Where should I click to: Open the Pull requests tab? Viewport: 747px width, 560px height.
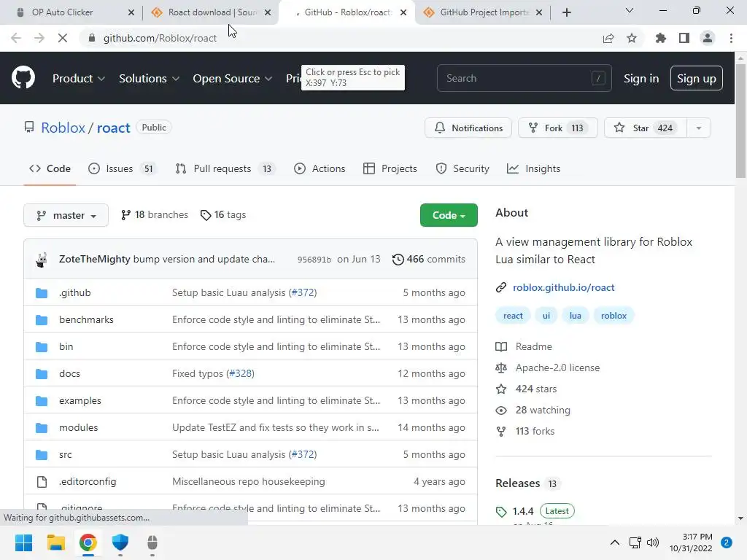(x=225, y=168)
